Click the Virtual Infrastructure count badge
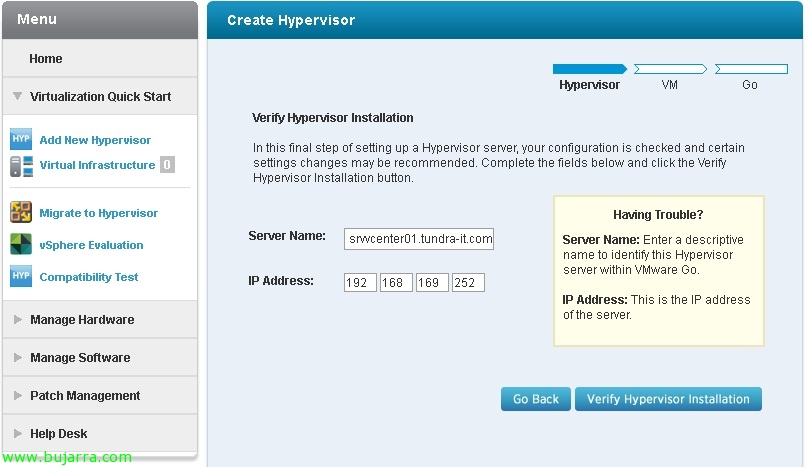 [167, 165]
